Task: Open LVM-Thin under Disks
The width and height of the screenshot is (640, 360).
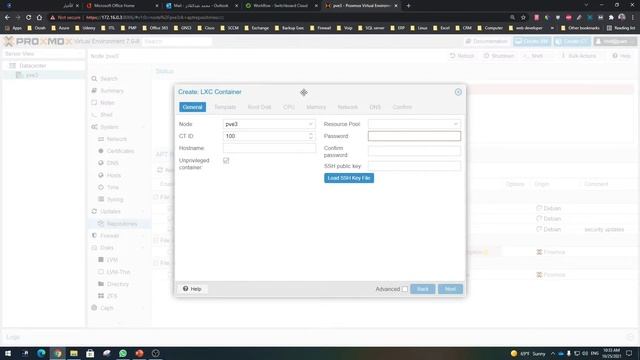Action: [118, 272]
